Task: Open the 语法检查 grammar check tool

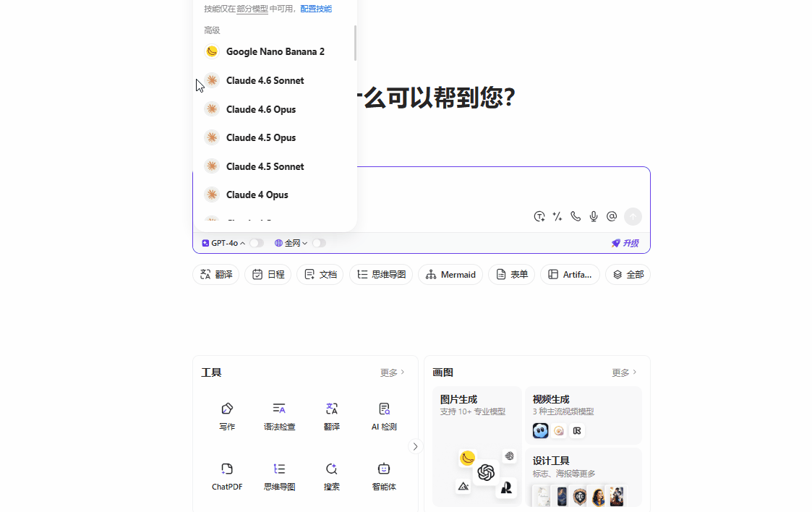Action: [x=280, y=417]
